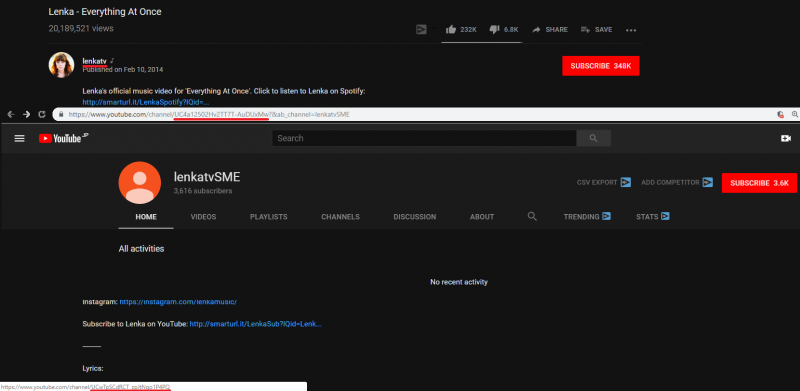Click the CSV EXPORT button
Screen dimensions: 800x391
(604, 182)
